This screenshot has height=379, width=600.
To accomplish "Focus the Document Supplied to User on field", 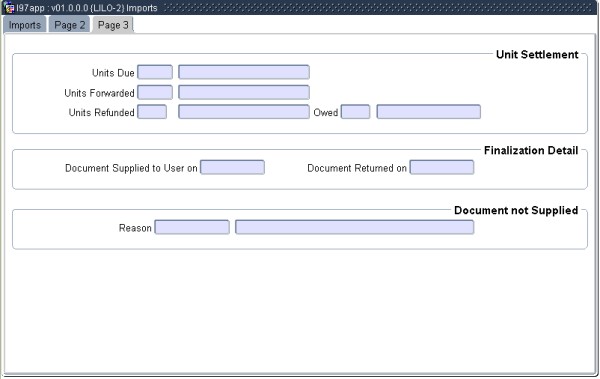I will pos(232,168).
